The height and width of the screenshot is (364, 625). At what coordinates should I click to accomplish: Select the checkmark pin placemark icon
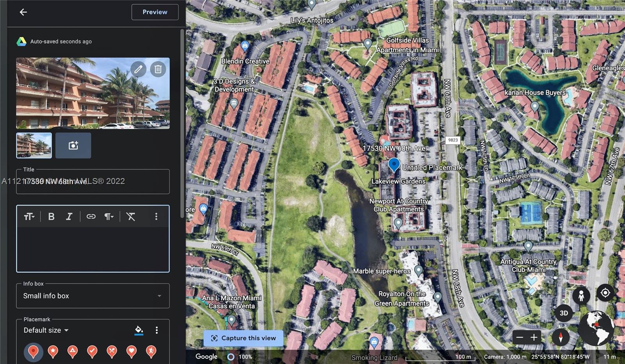click(92, 352)
